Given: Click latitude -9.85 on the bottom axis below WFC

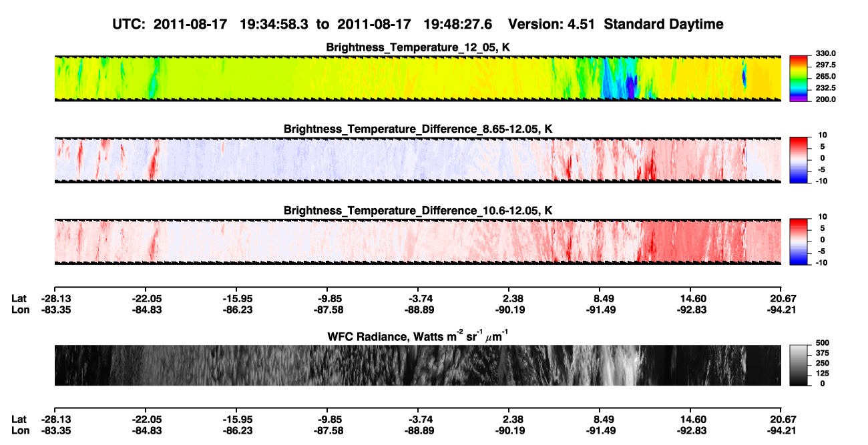Looking at the screenshot, I should pyautogui.click(x=327, y=419).
